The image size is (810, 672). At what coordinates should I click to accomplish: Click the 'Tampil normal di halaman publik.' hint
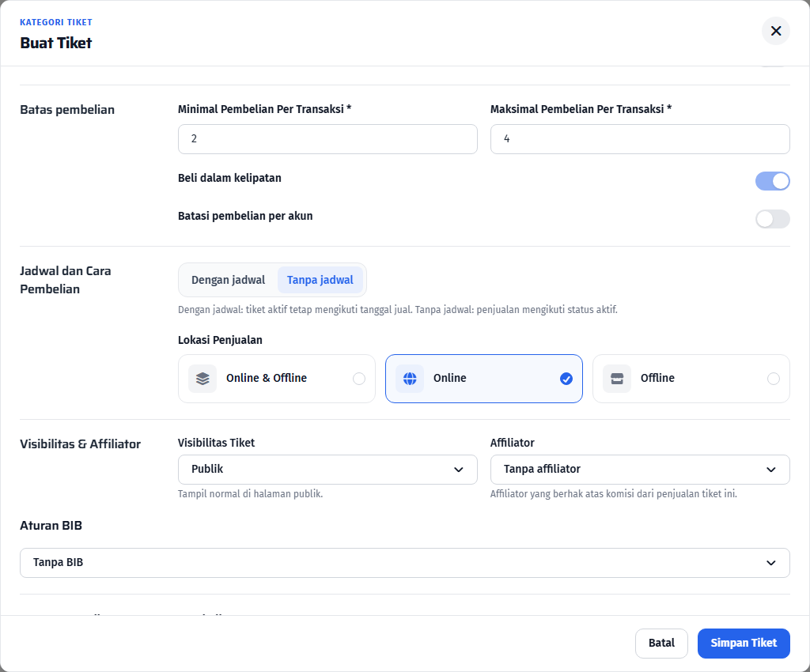coord(251,494)
